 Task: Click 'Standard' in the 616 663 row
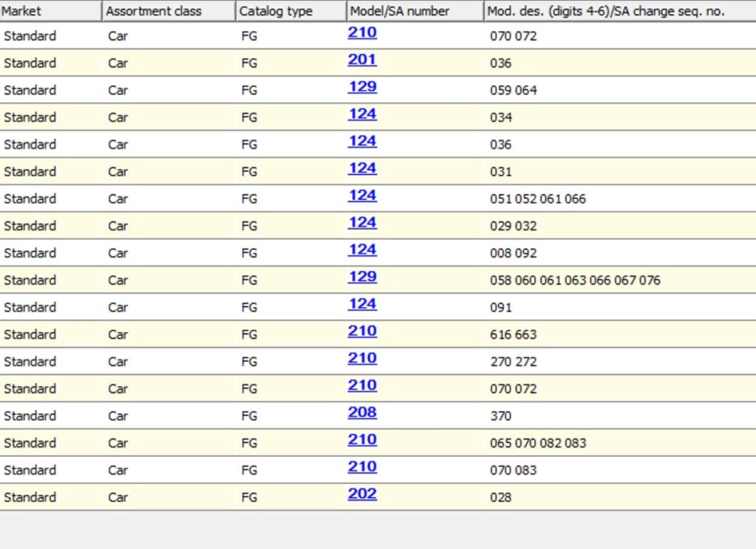(x=30, y=334)
